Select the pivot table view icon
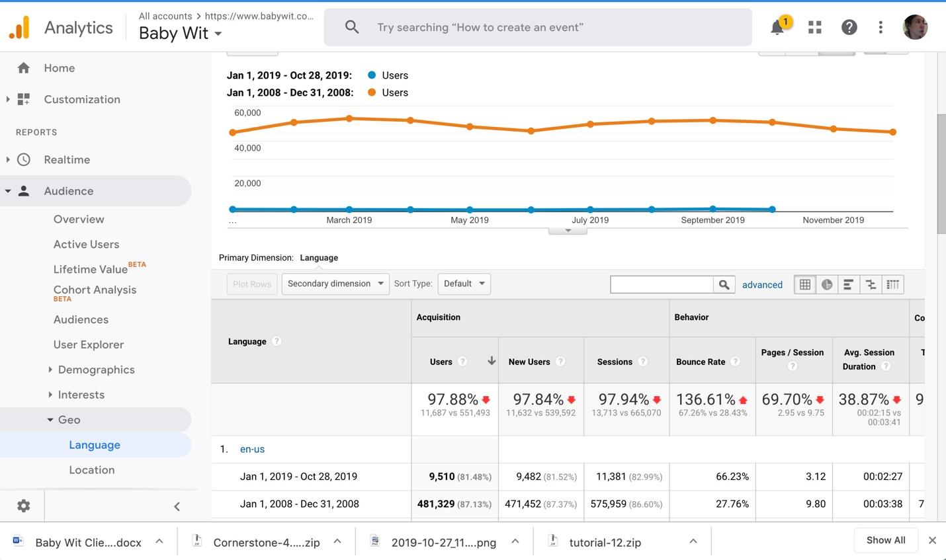 pos(892,284)
